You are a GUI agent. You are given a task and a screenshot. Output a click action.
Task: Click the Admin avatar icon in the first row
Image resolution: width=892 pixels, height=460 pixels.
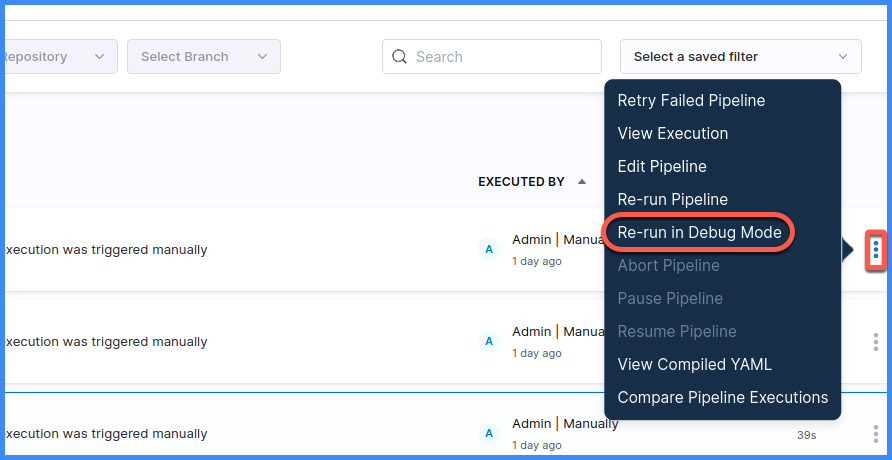tap(489, 249)
